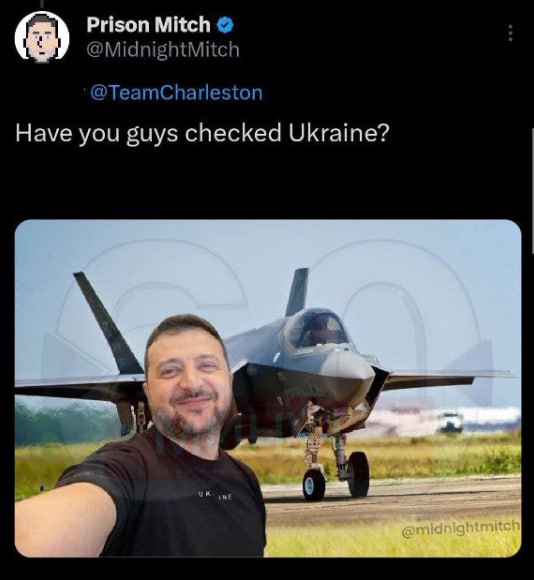Image resolution: width=534 pixels, height=580 pixels.
Task: Click the tweet text about Ukraine
Action: tap(202, 133)
